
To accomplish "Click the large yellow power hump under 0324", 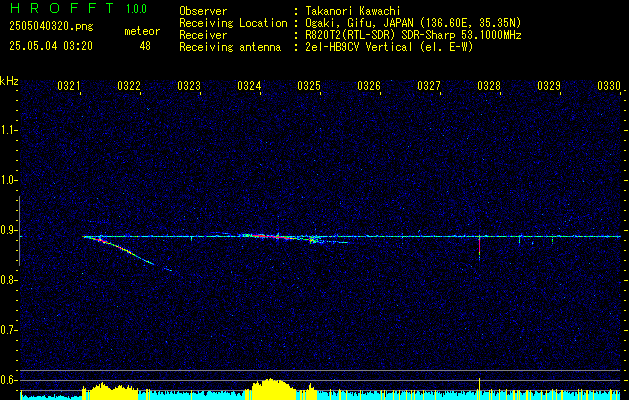I will 273,388.
